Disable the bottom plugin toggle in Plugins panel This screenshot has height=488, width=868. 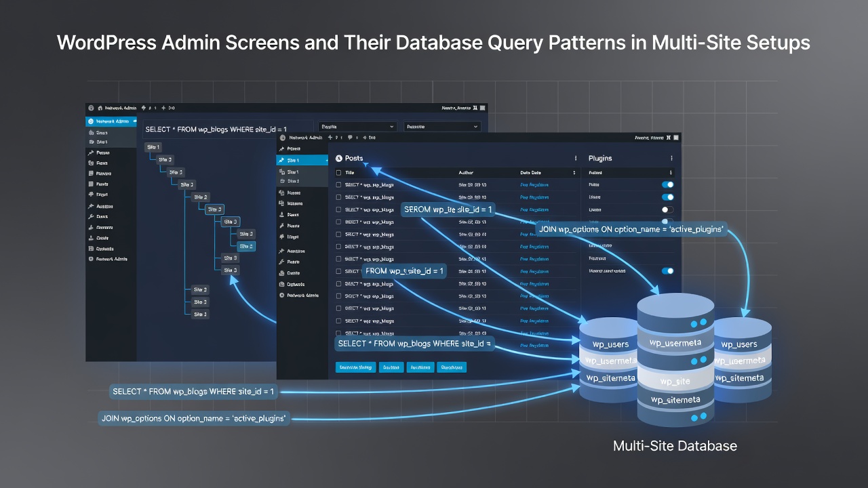[x=667, y=270]
